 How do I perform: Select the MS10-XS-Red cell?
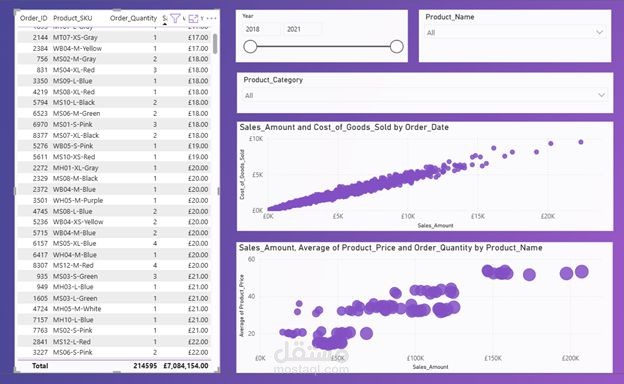[x=74, y=157]
